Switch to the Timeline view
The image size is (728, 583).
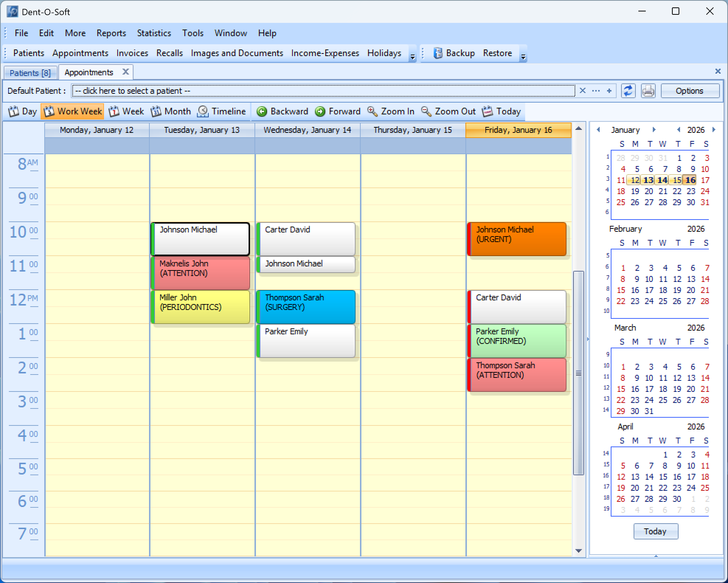222,111
